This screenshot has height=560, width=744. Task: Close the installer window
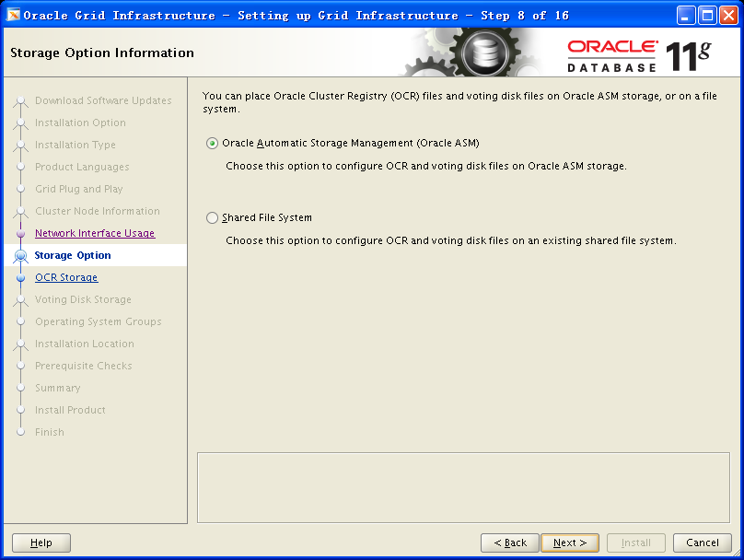[x=728, y=15]
